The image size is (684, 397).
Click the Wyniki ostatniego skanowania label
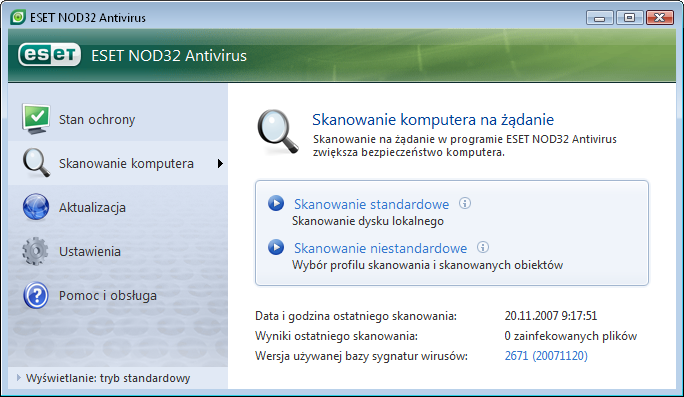coord(336,336)
